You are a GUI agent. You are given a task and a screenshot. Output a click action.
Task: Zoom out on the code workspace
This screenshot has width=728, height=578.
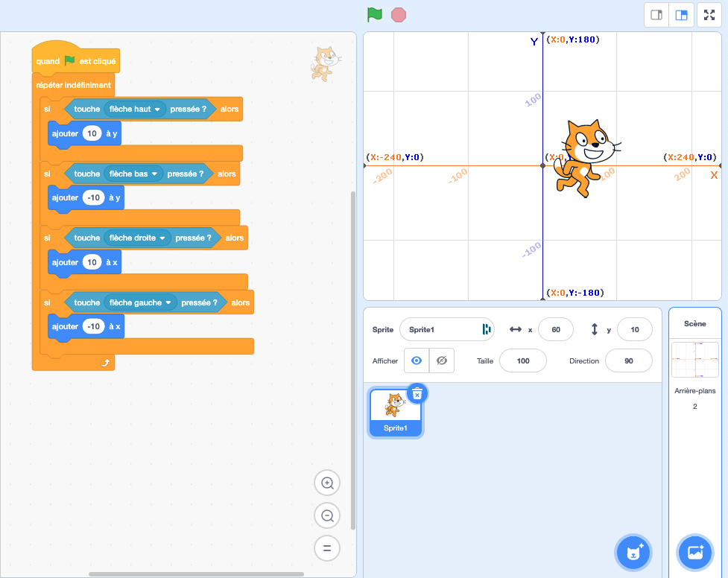pyautogui.click(x=327, y=515)
